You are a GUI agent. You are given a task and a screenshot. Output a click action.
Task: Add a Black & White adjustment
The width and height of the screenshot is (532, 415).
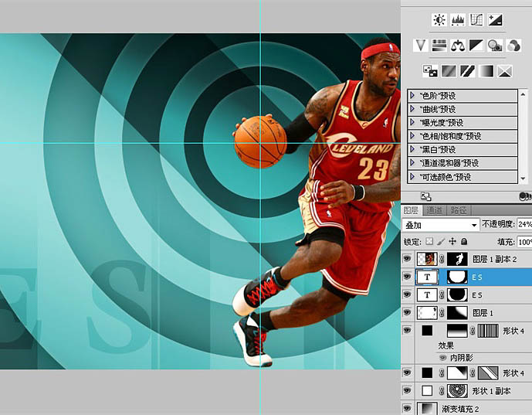pyautogui.click(x=476, y=45)
